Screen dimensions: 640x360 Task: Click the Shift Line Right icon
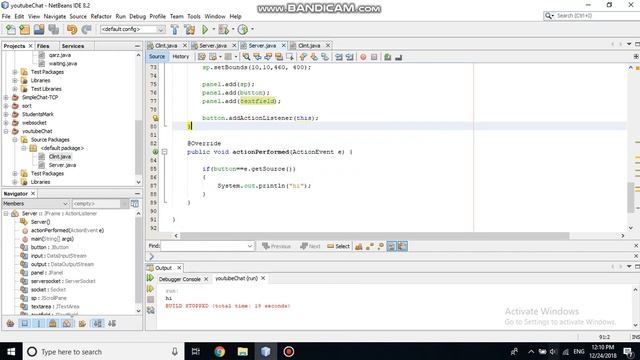[x=349, y=57]
